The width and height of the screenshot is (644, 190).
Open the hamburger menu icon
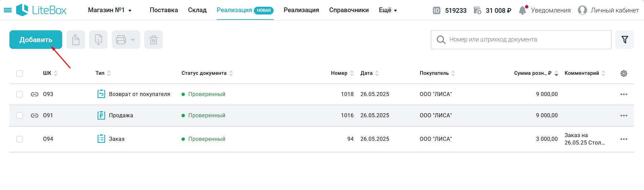pyautogui.click(x=7, y=10)
